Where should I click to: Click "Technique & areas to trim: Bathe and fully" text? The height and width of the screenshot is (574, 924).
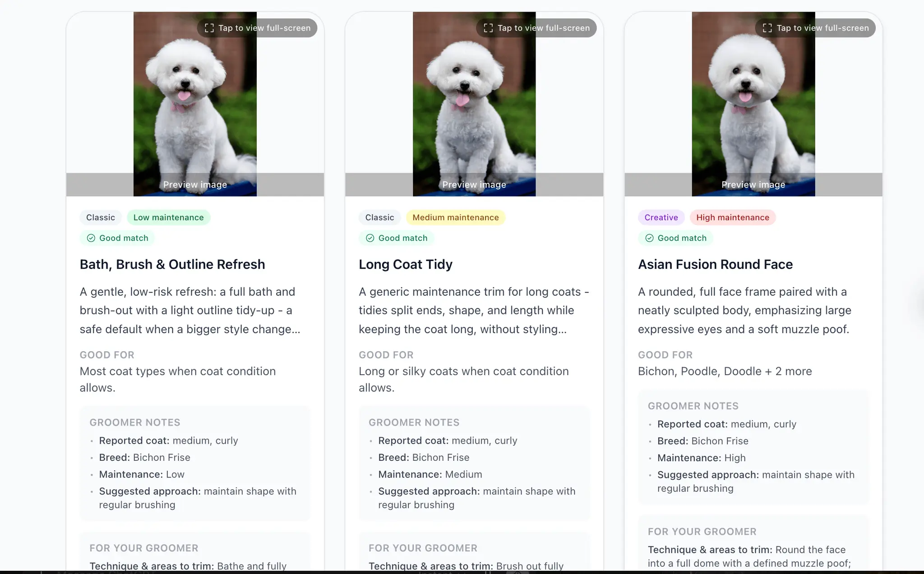point(188,566)
